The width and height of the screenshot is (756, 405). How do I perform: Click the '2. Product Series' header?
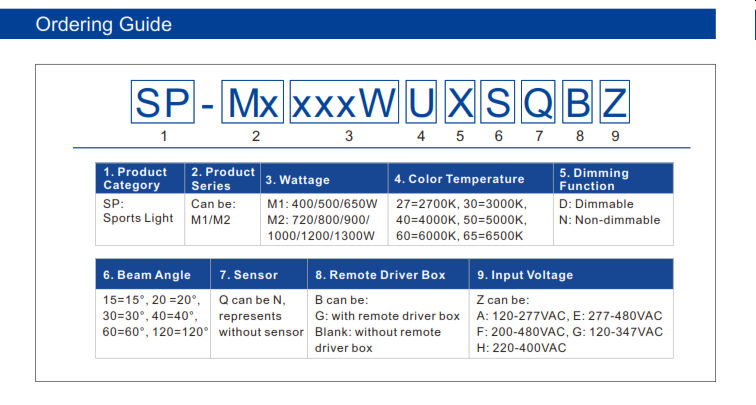point(223,178)
